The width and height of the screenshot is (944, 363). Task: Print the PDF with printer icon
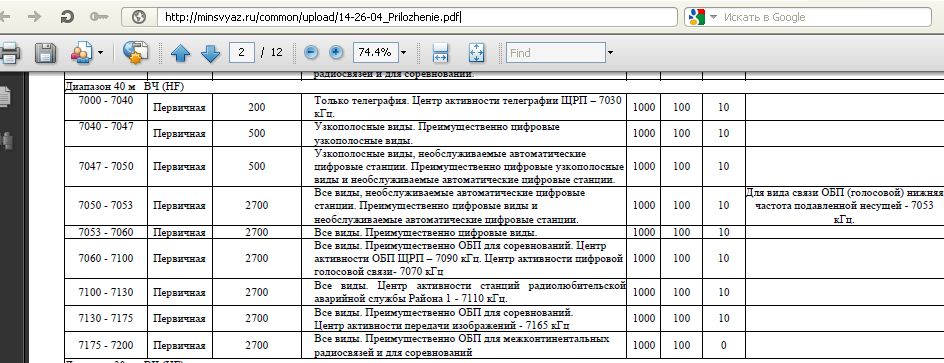10,53
